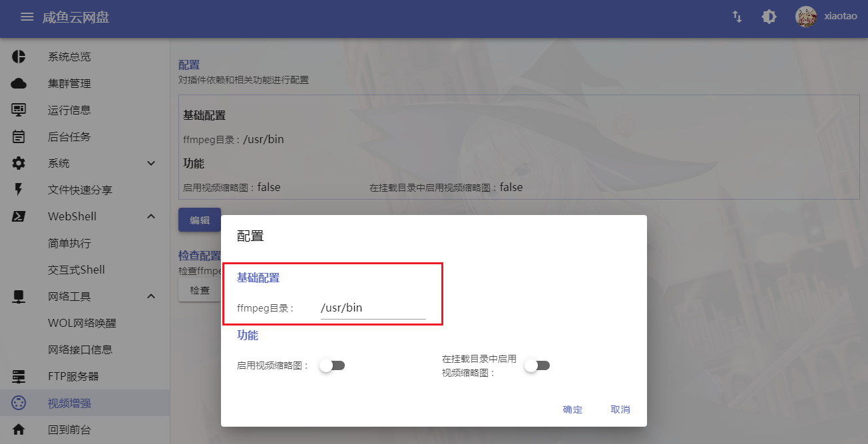The width and height of the screenshot is (868, 444).
Task: Open the hamburger menu
Action: click(27, 17)
